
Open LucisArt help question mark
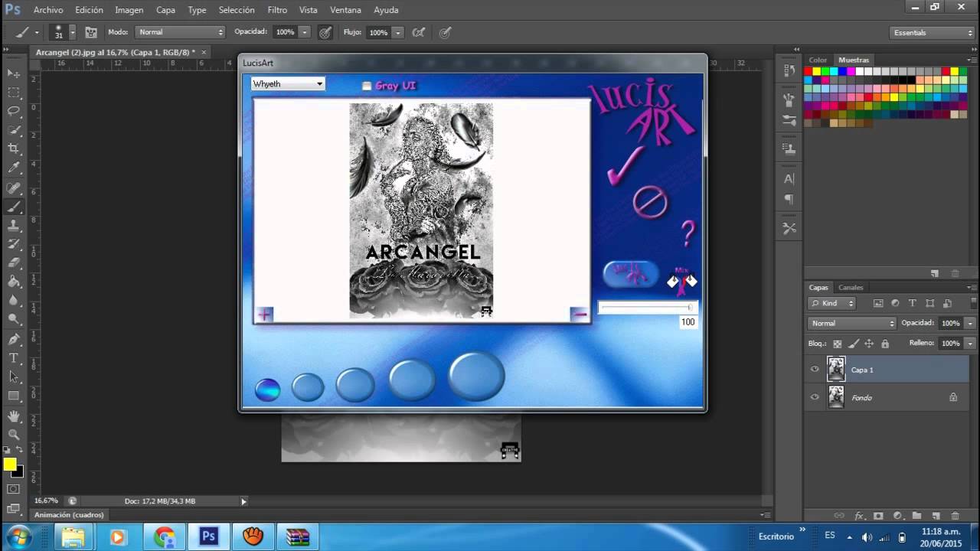(688, 233)
